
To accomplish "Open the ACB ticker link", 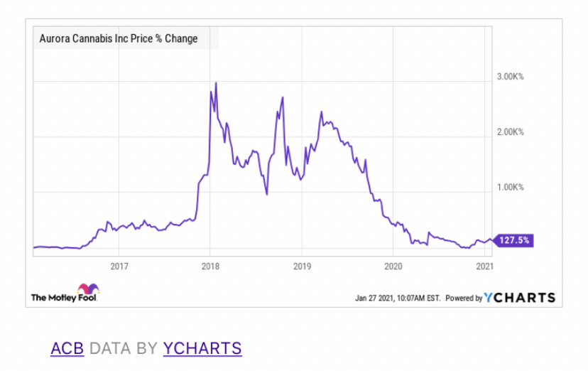I will pos(67,348).
